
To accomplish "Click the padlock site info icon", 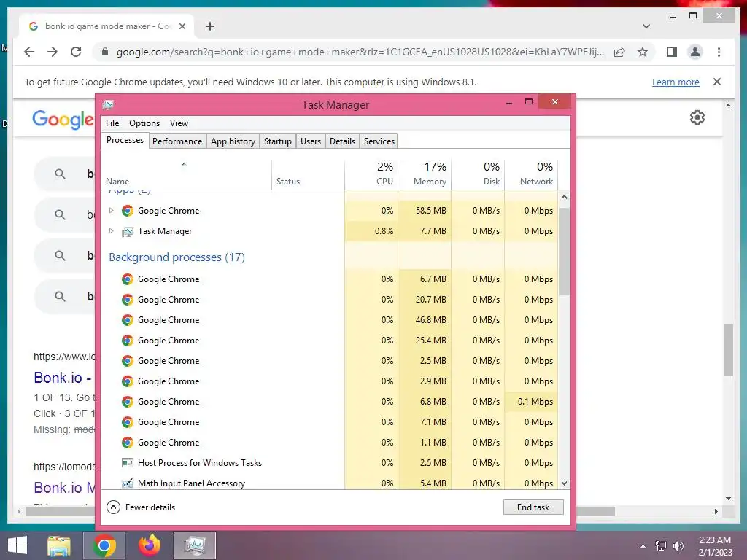I will pyautogui.click(x=105, y=52).
